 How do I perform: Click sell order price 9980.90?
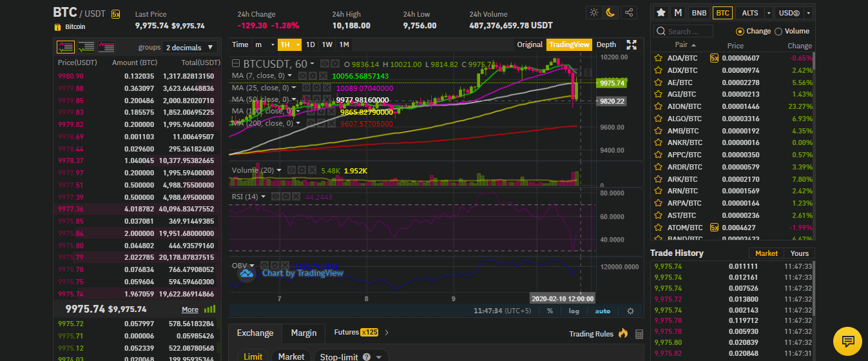point(70,76)
